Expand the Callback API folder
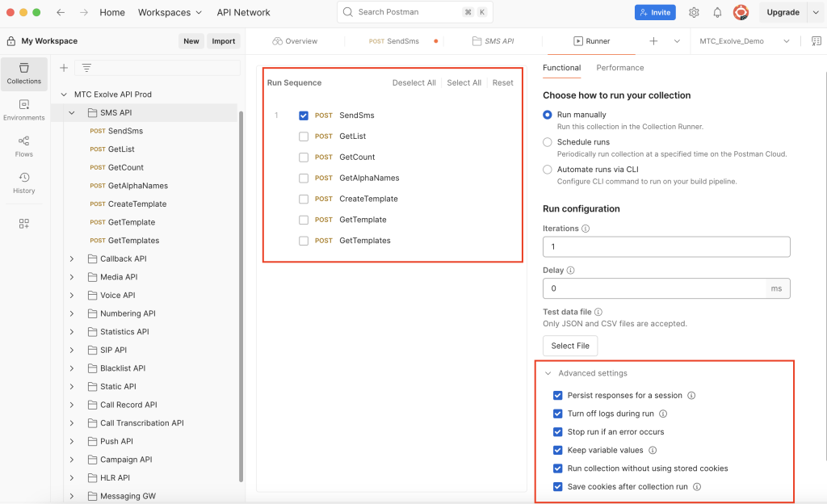The image size is (827, 504). (72, 258)
